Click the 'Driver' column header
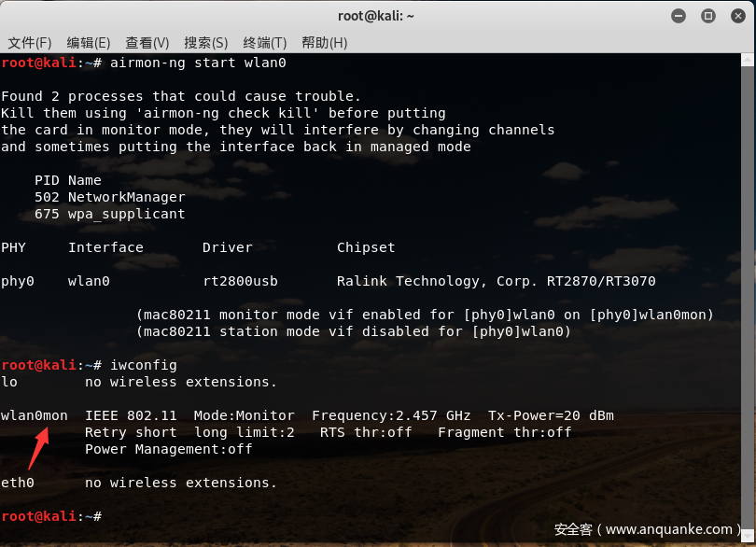This screenshot has height=547, width=756. click(228, 247)
